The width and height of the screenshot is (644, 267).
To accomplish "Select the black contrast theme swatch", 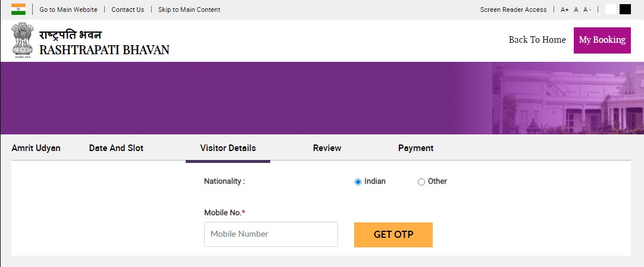I will point(625,9).
